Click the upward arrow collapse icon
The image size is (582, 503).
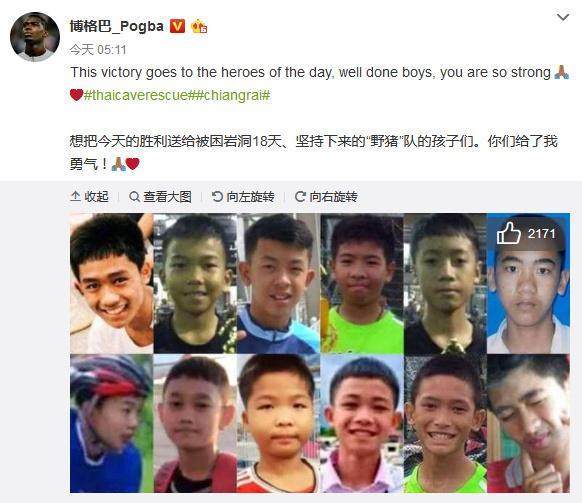(x=75, y=196)
